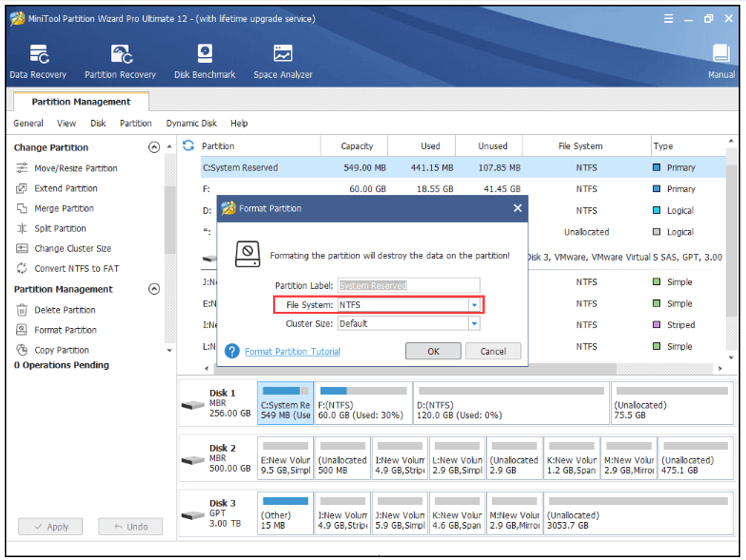Select F:(NTFS) 60.0 GB block on Disk 1

point(363,403)
